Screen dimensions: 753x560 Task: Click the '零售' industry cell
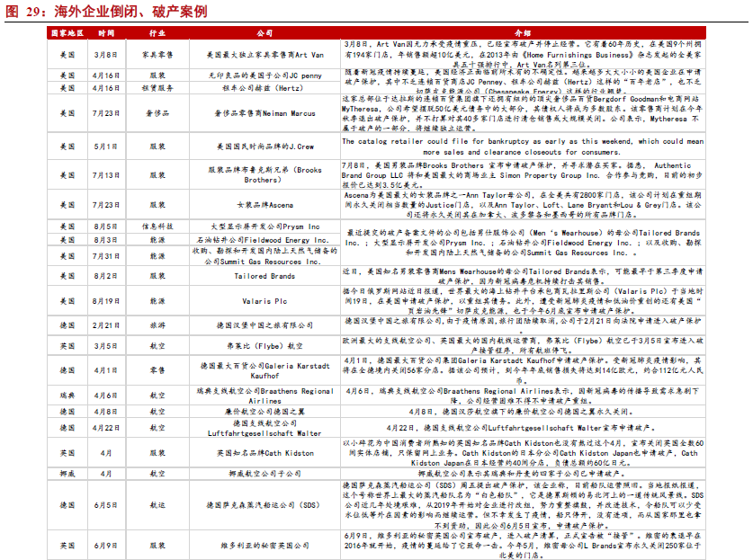[157, 370]
